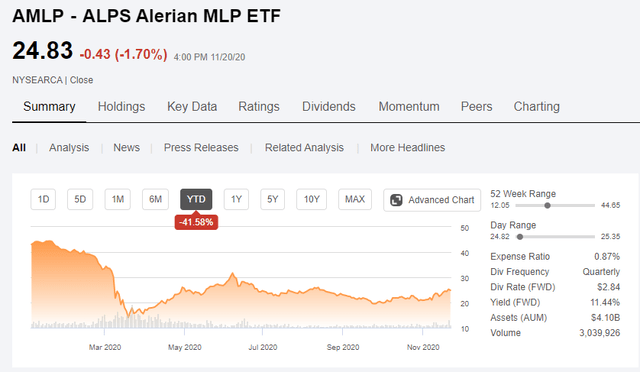Viewport: 640px width, 372px height.
Task: Click the active YTD range button
Action: [x=196, y=199]
